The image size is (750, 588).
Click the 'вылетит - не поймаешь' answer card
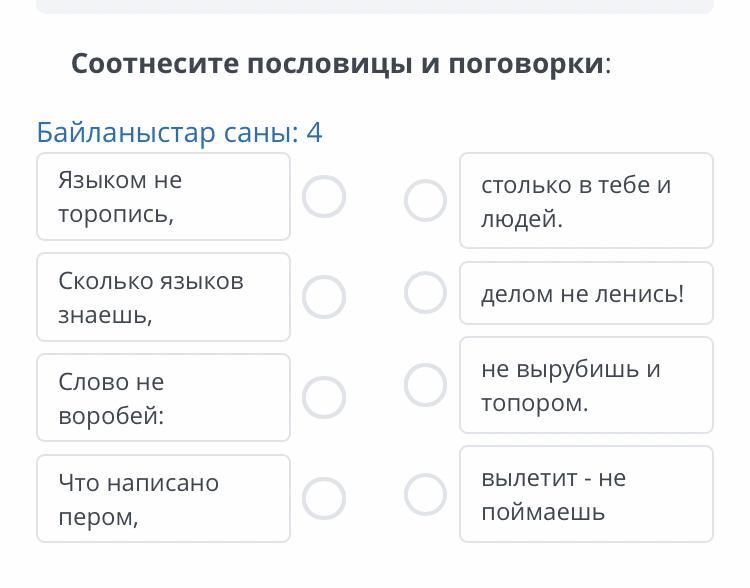pyautogui.click(x=586, y=494)
